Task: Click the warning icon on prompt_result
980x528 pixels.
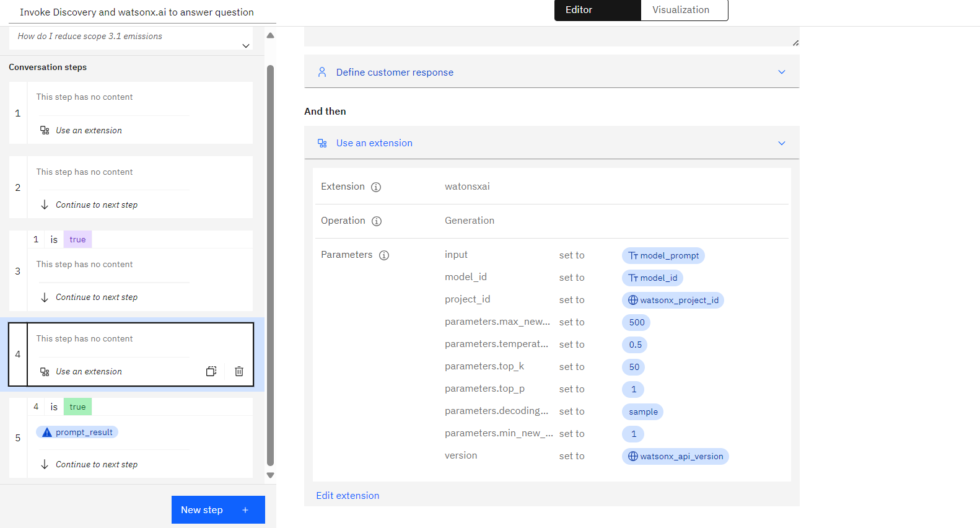Action: tap(47, 433)
